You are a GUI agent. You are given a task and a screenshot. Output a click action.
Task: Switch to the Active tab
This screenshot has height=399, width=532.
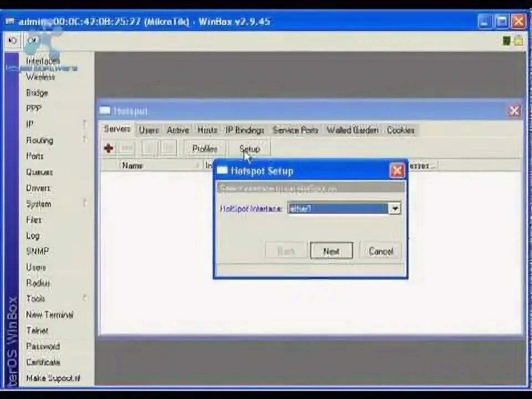178,130
